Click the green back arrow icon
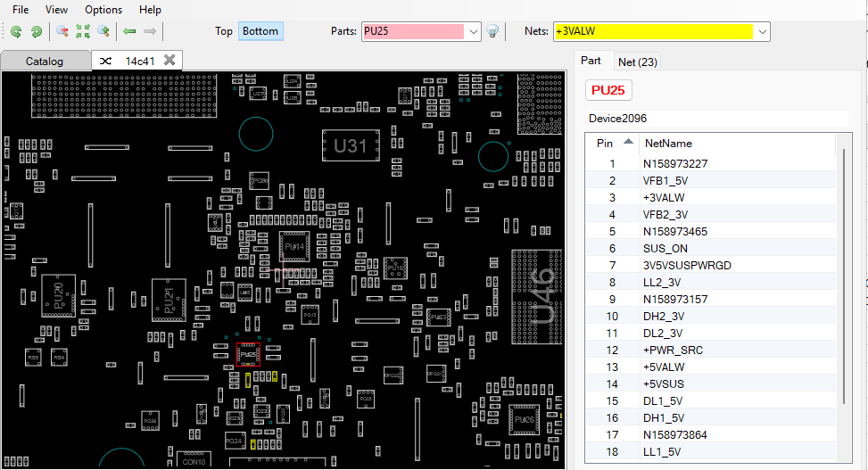868x470 pixels. tap(129, 31)
